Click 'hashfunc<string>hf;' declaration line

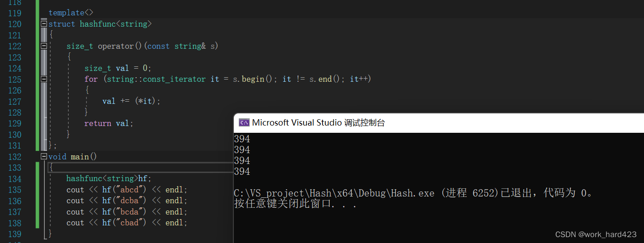pyautogui.click(x=109, y=178)
